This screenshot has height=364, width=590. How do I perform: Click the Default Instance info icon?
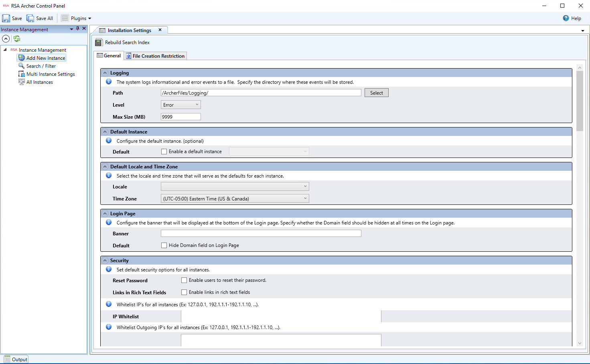(109, 141)
